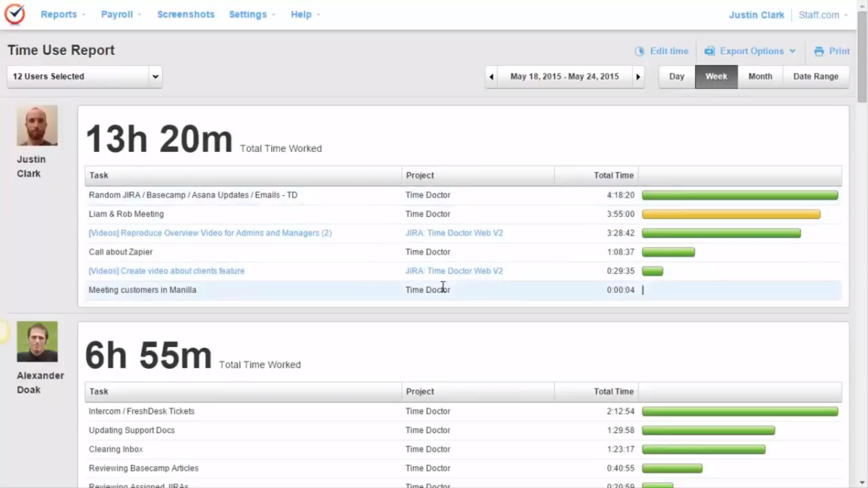This screenshot has width=868, height=488.
Task: Open the Videos Create video about clients feature link
Action: coord(166,270)
